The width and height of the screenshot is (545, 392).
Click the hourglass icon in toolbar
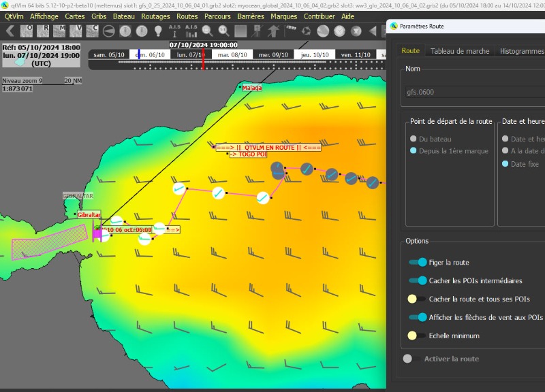pyautogui.click(x=356, y=31)
